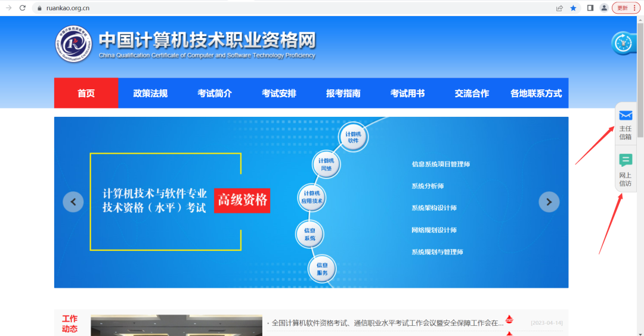The image size is (644, 336).
Task: Open the 政策法规 menu item
Action: (x=150, y=93)
